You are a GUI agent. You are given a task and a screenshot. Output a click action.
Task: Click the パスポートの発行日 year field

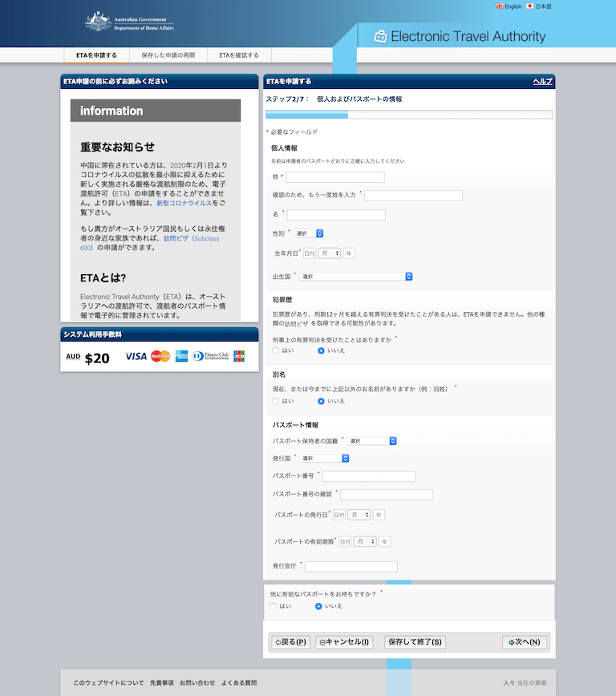(379, 515)
